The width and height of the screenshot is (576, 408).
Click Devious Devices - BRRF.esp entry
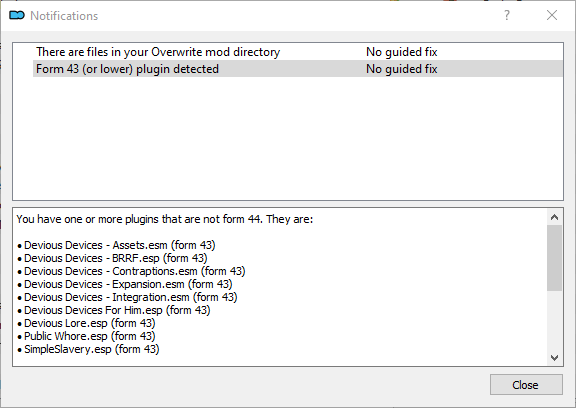click(x=112, y=258)
